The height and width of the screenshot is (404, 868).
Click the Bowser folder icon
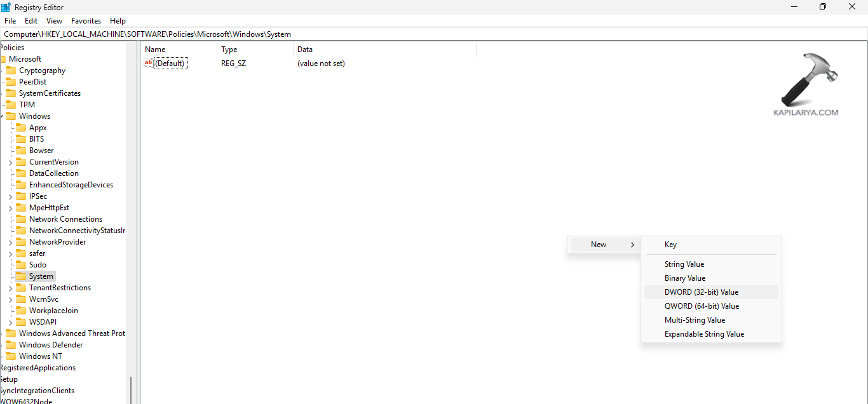click(x=21, y=151)
